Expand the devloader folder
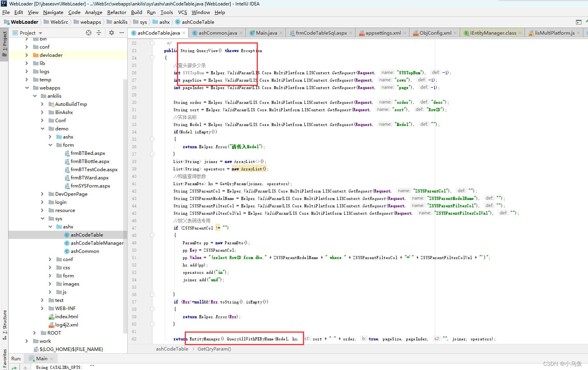The image size is (588, 370). coord(27,55)
